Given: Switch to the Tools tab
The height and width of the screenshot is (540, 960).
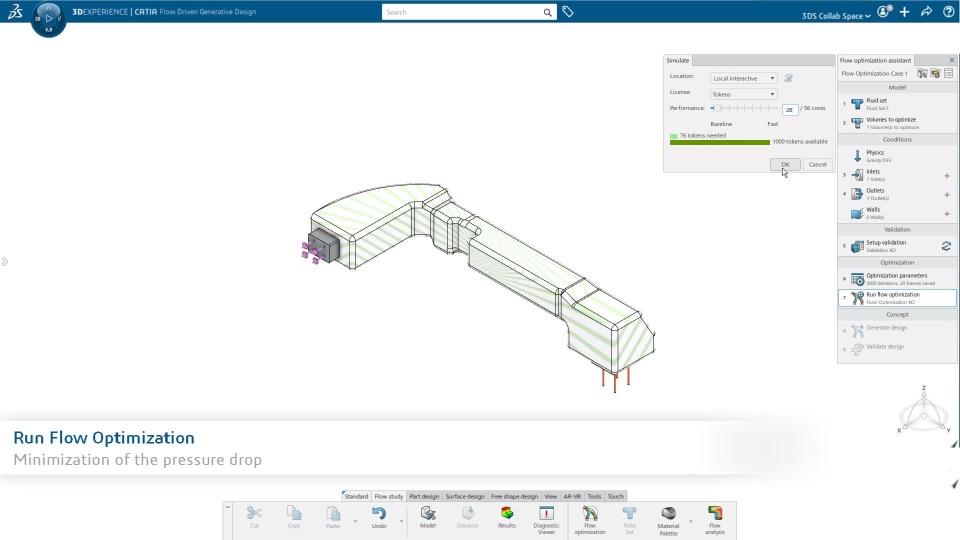Looking at the screenshot, I should (594, 497).
